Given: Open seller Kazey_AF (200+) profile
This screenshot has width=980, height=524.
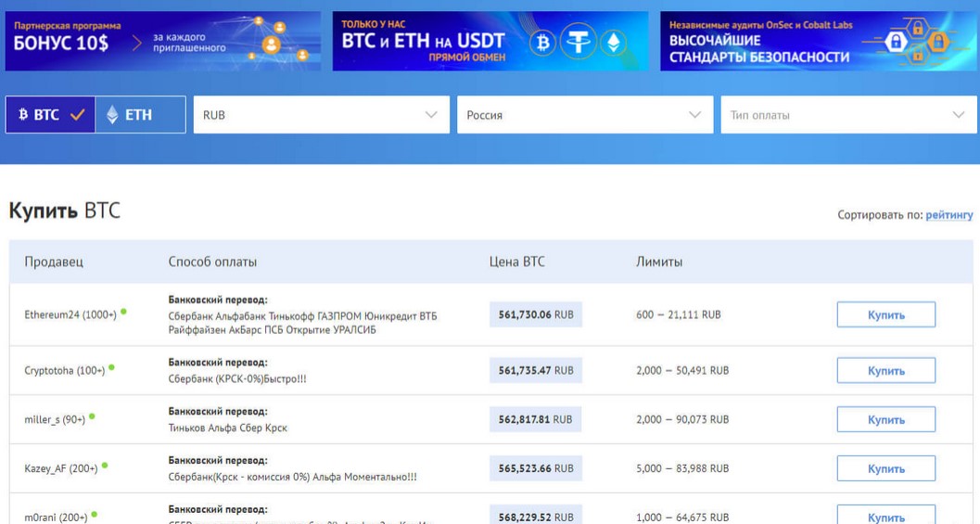Looking at the screenshot, I should click(60, 468).
